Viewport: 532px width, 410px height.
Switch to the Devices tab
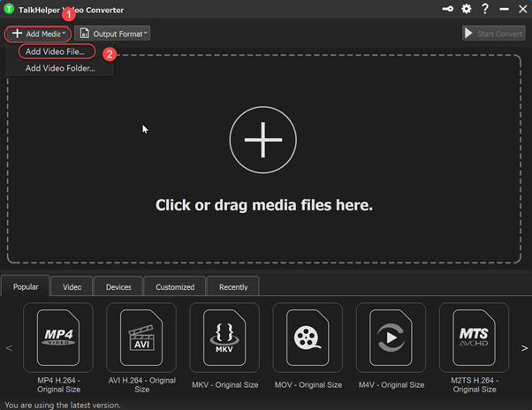(118, 287)
